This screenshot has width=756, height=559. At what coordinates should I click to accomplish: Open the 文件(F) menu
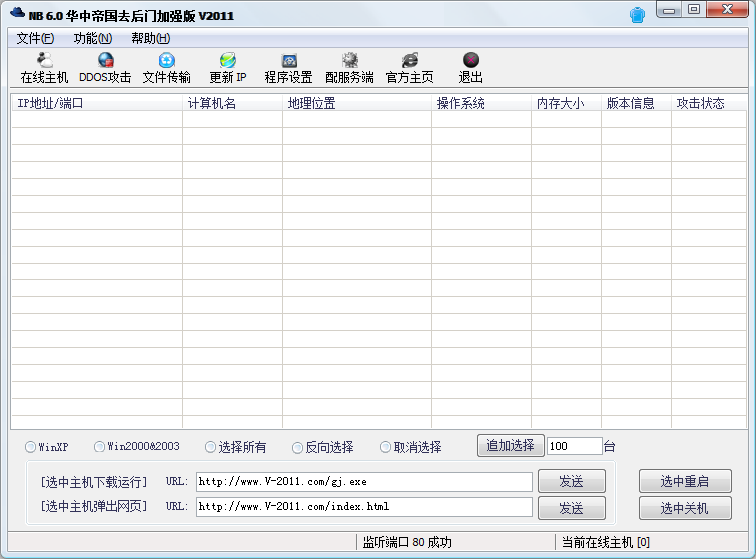[35, 38]
